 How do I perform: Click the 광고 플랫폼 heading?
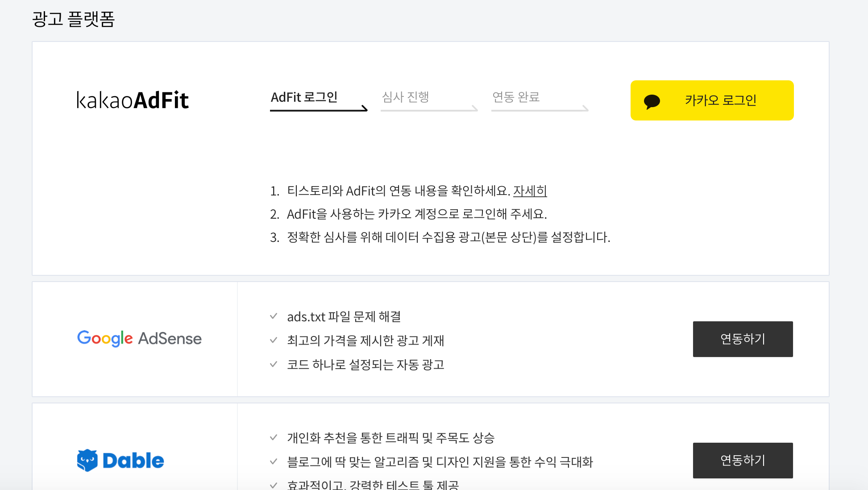74,19
